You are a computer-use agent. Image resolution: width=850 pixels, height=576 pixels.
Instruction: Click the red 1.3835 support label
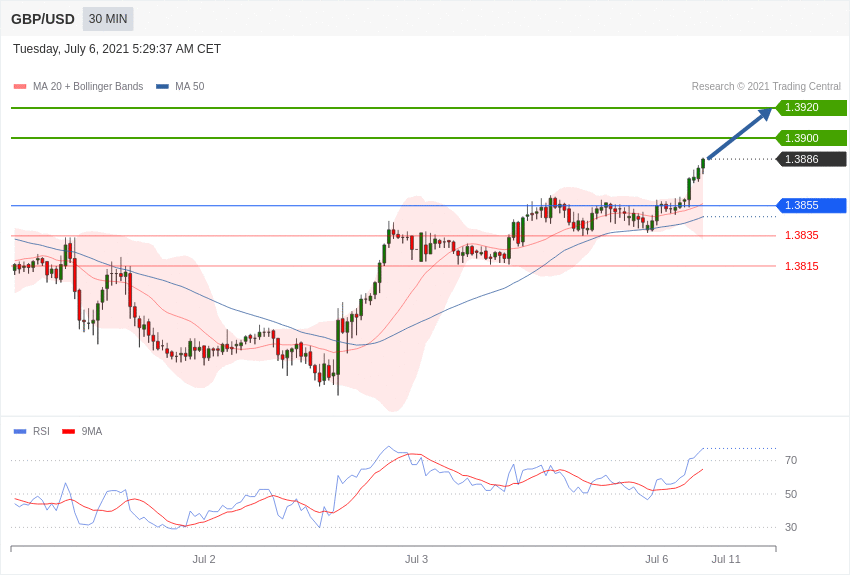tap(802, 235)
